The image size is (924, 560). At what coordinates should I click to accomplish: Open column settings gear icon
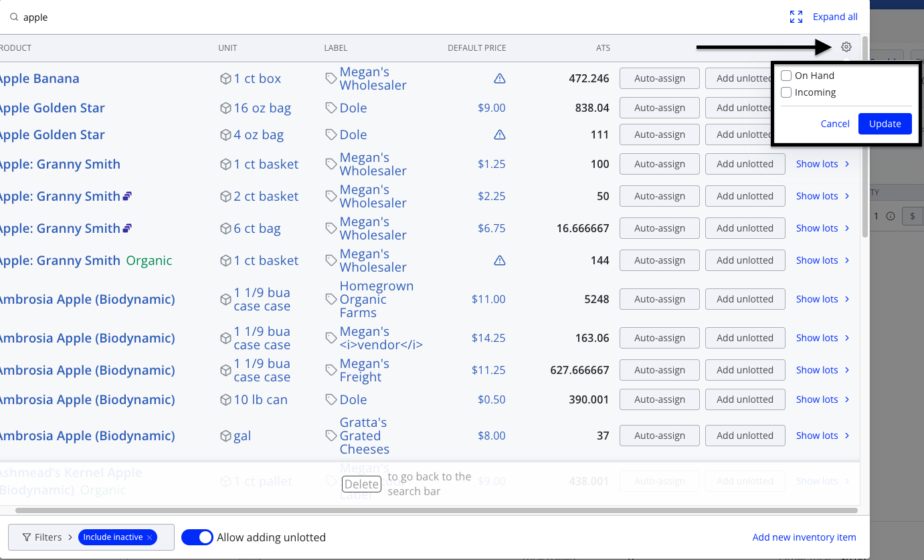coord(846,47)
